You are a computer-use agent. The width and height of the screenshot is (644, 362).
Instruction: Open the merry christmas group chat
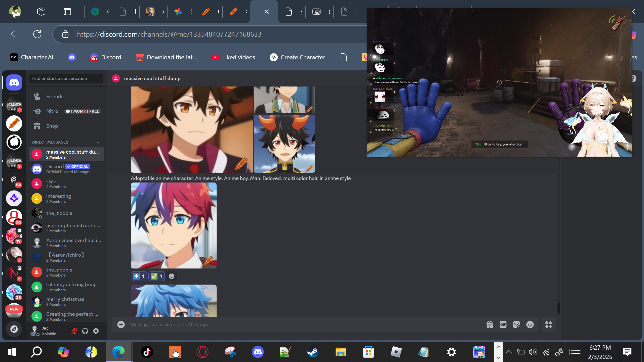coord(66,302)
